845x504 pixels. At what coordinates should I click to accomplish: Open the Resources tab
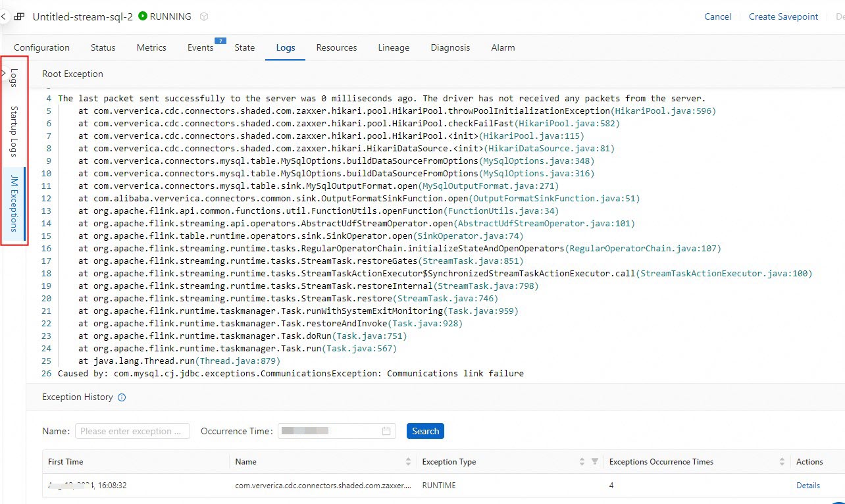point(336,47)
